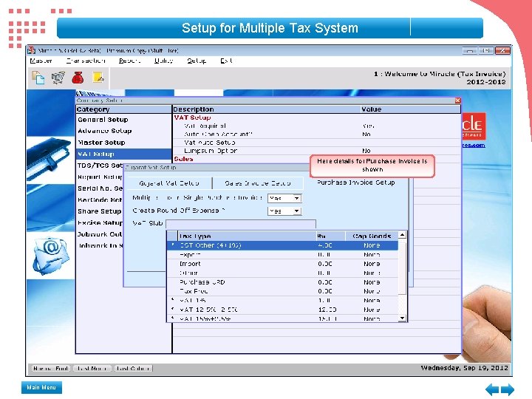The height and width of the screenshot is (399, 532).
Task: Click Last Menu status bar button
Action: click(x=92, y=369)
